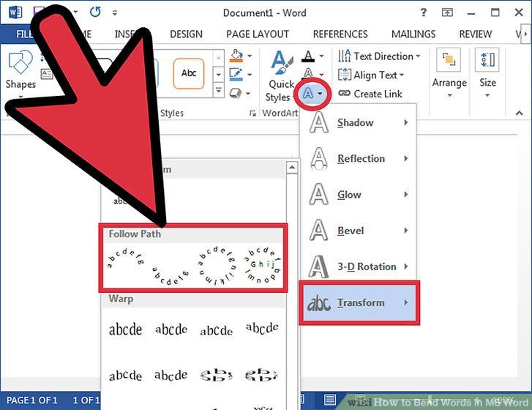The width and height of the screenshot is (532, 410).
Task: Click the Text Direction option
Action: tap(379, 56)
